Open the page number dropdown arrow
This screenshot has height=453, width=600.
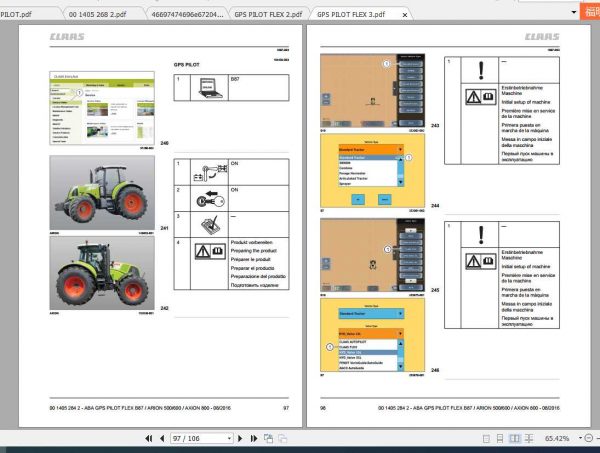[x=229, y=438]
